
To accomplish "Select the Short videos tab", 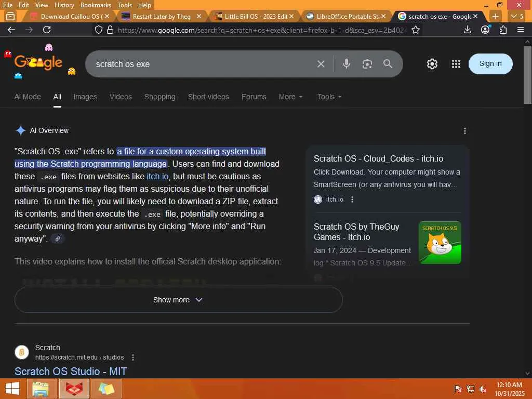I will (x=208, y=97).
